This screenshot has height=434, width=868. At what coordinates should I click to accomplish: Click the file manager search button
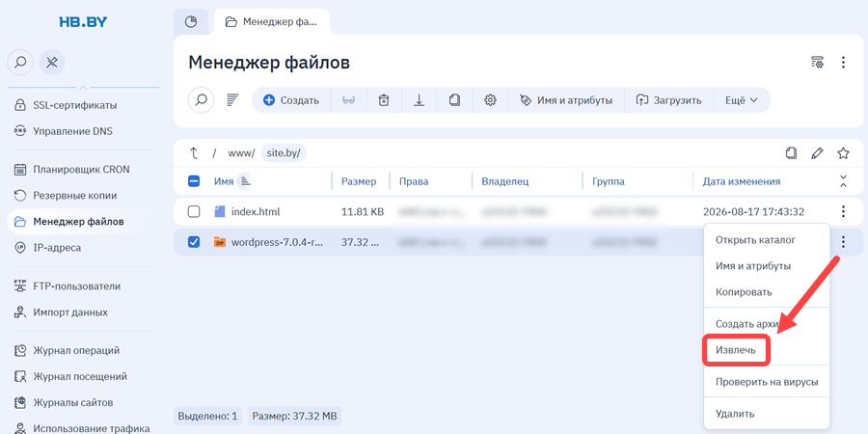(202, 100)
